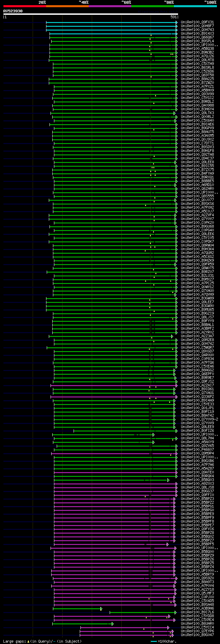
Task: Select the UniRef100_B9G047 label
Action: (197, 635)
